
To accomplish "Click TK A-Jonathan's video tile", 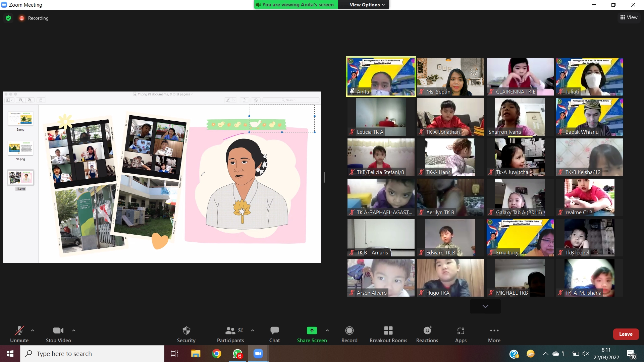I will click(x=450, y=117).
